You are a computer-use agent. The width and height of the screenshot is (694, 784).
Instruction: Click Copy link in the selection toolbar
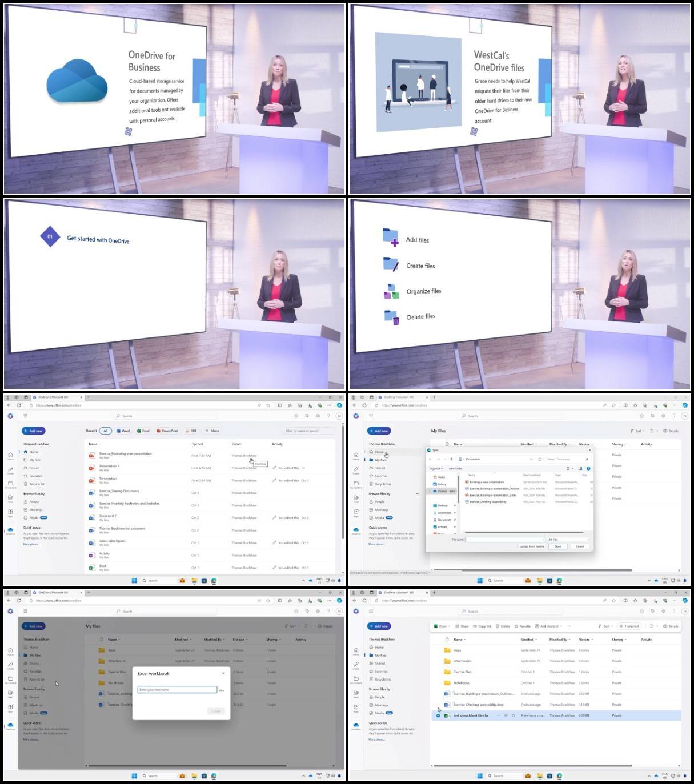click(482, 626)
